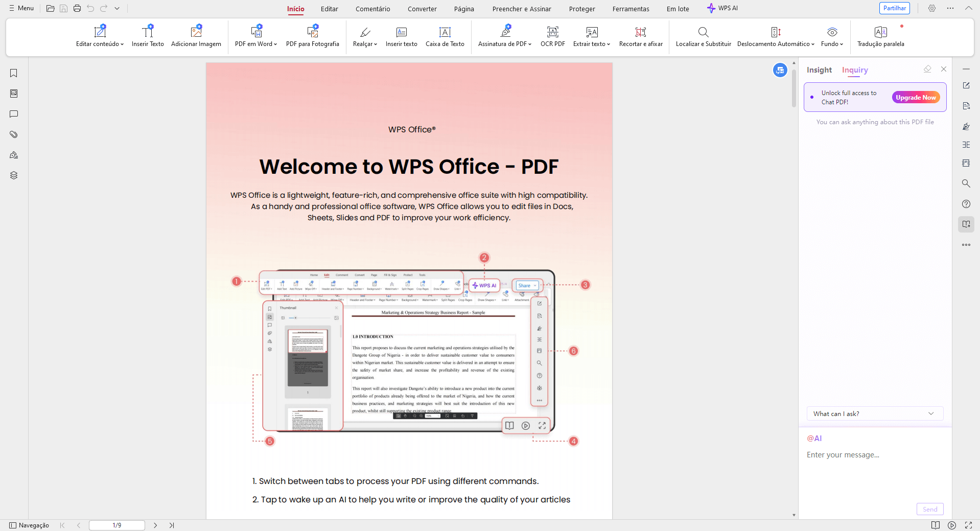Select the Ferramentas tab
This screenshot has height=531, width=980.
tap(631, 9)
